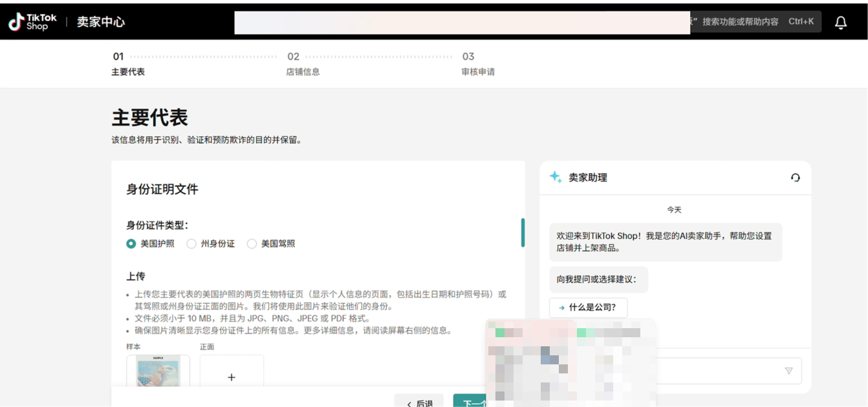Screen dimensions: 868x407
Task: Click the TikTok Shop logo
Action: [x=32, y=22]
